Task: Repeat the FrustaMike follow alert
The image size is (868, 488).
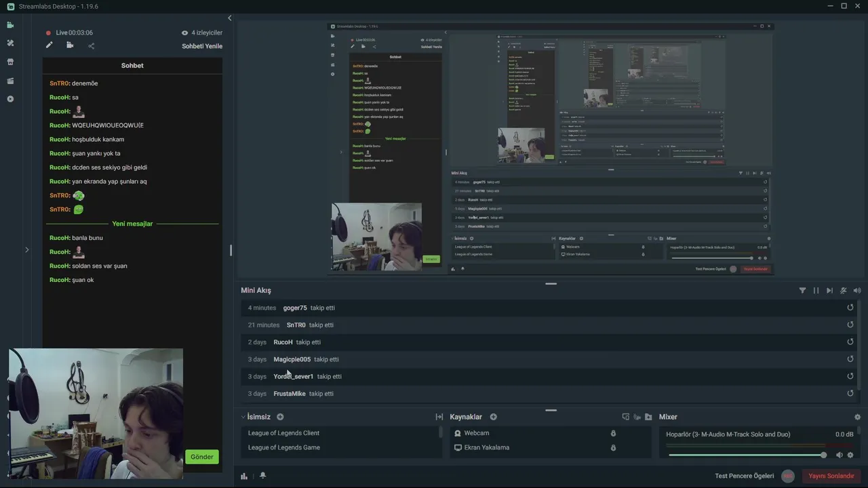Action: pos(850,393)
